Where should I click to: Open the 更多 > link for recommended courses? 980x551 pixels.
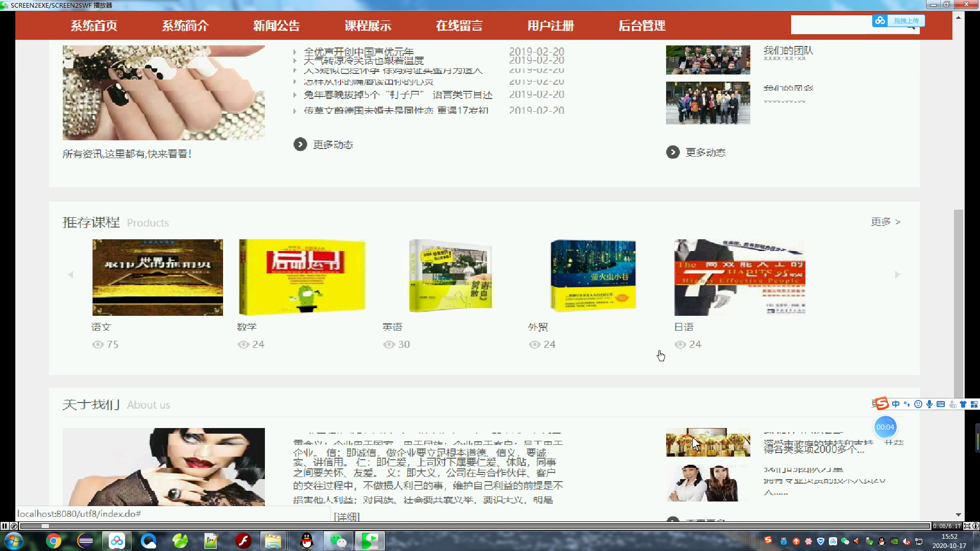(x=886, y=222)
